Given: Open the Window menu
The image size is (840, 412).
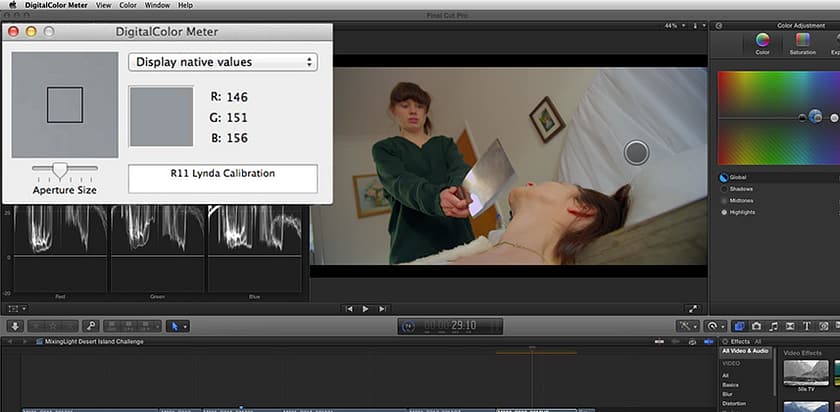Looking at the screenshot, I should point(157,5).
